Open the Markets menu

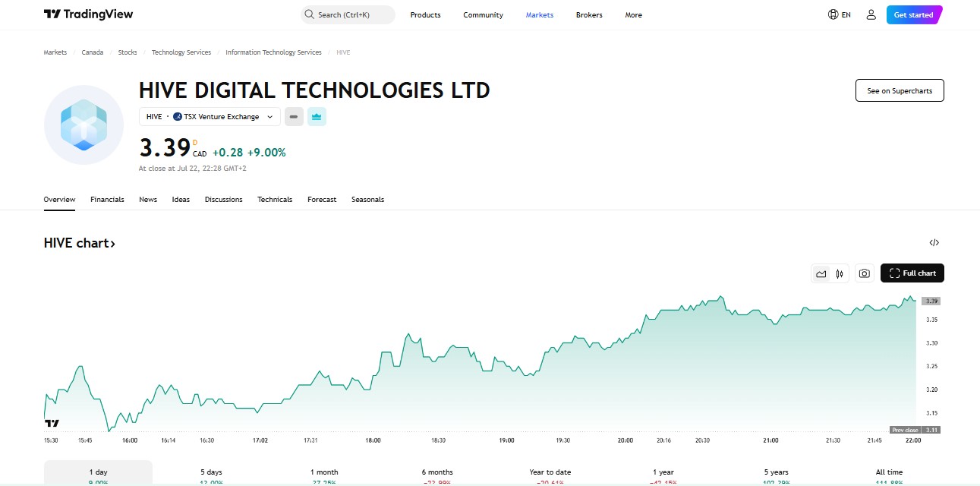pos(540,14)
